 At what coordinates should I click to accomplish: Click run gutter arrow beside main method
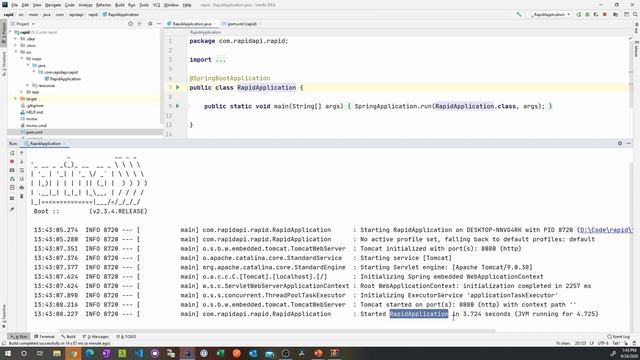[x=178, y=106]
